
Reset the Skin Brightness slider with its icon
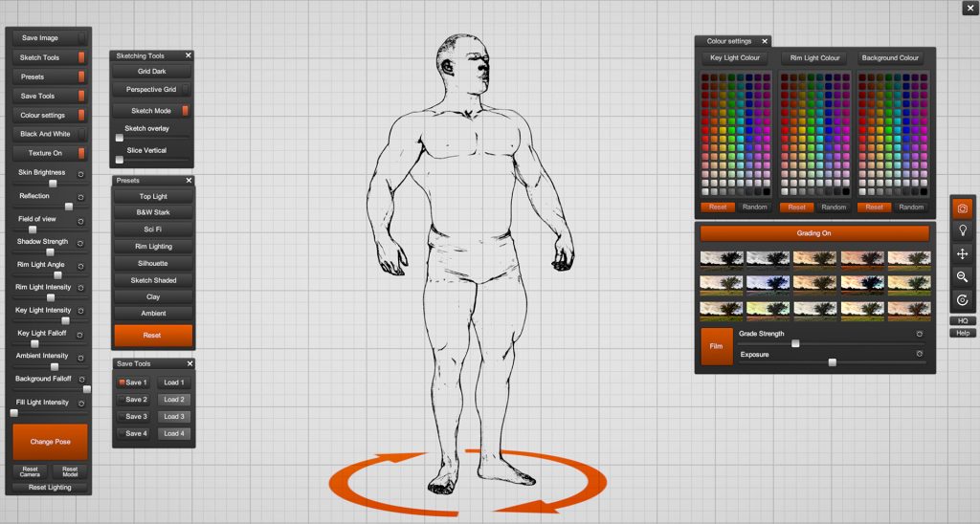[x=80, y=175]
